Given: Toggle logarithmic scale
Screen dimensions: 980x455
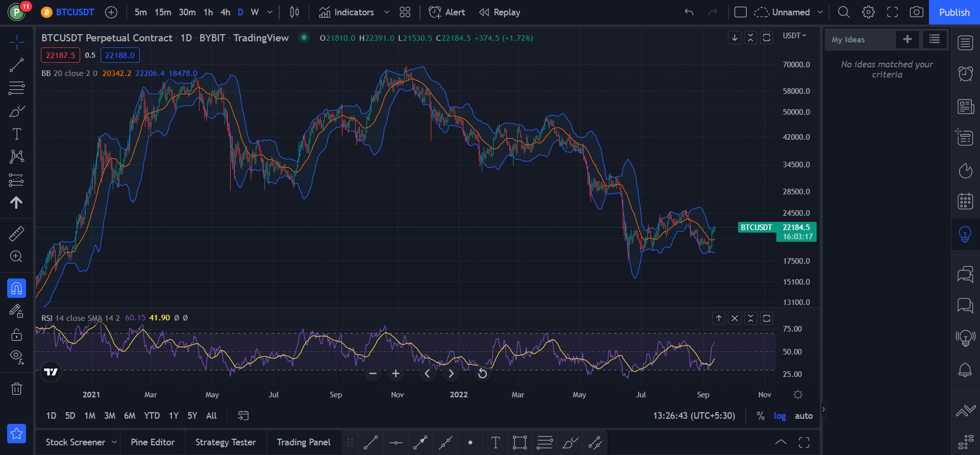Looking at the screenshot, I should (780, 416).
